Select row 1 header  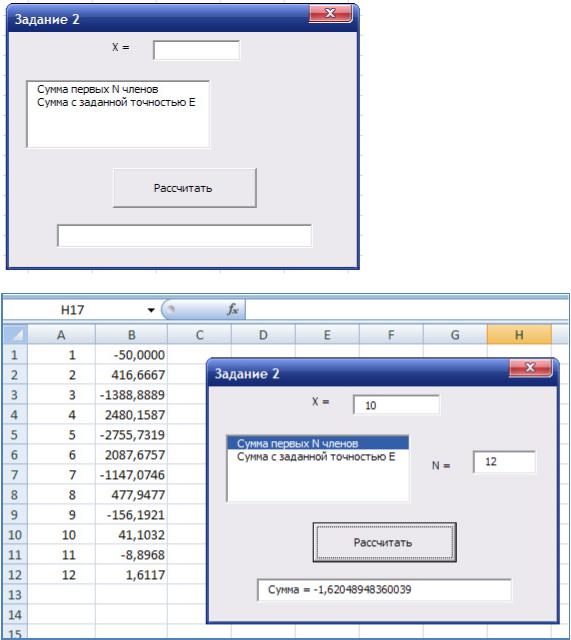tap(15, 355)
